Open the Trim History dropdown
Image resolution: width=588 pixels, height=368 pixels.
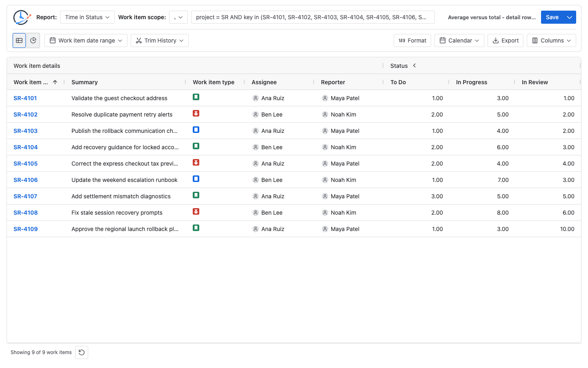160,40
